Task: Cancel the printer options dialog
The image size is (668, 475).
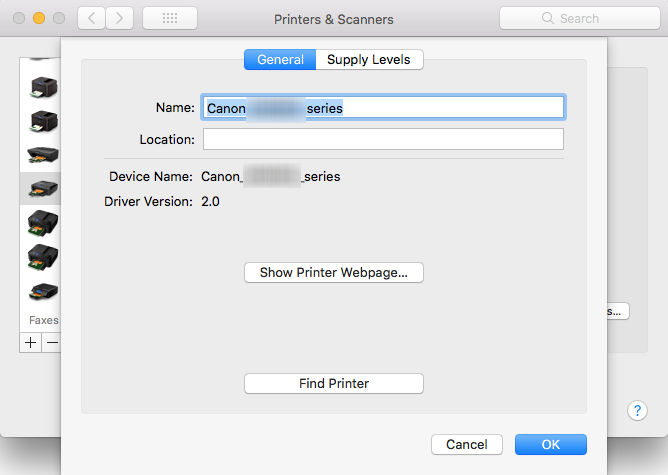Action: tap(466, 444)
